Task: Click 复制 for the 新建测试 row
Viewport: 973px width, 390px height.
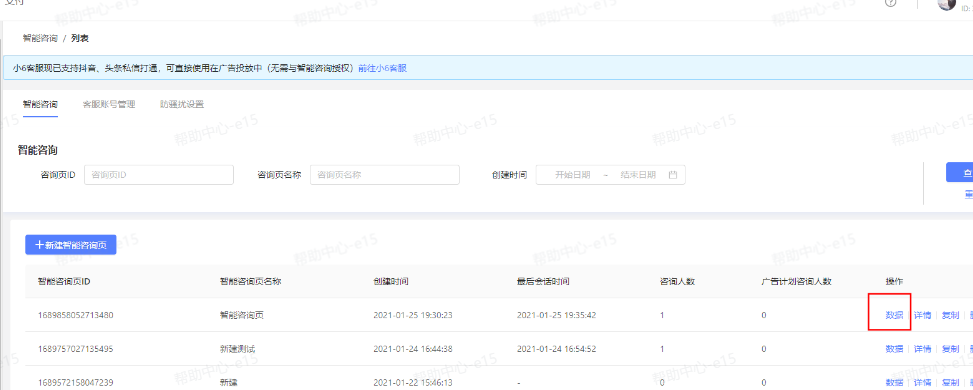Action: coord(951,349)
